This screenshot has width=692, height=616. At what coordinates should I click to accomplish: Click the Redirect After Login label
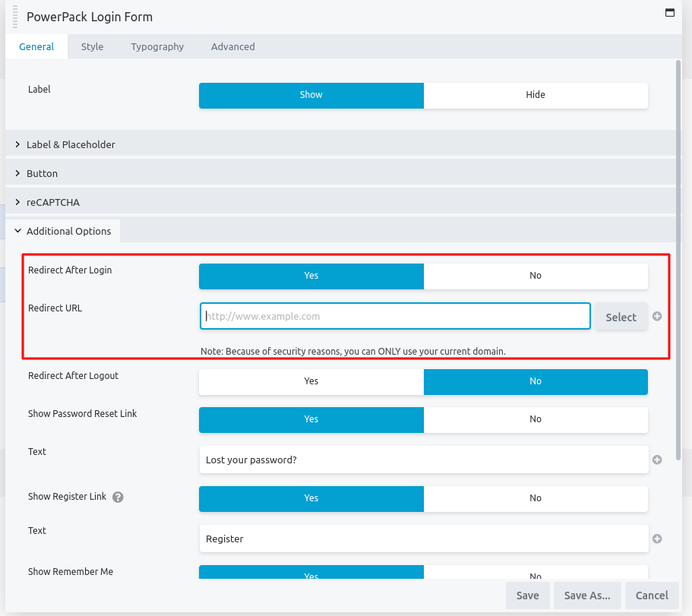[x=70, y=270]
